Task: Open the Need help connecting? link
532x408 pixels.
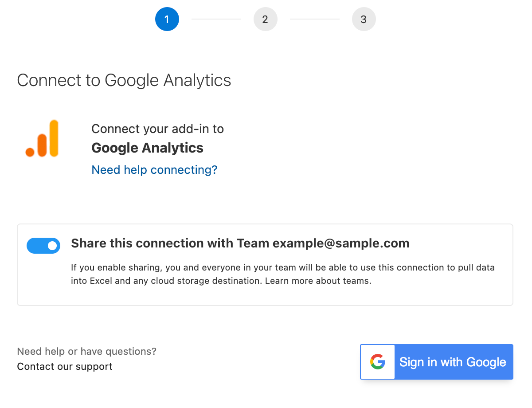Action: pos(154,170)
